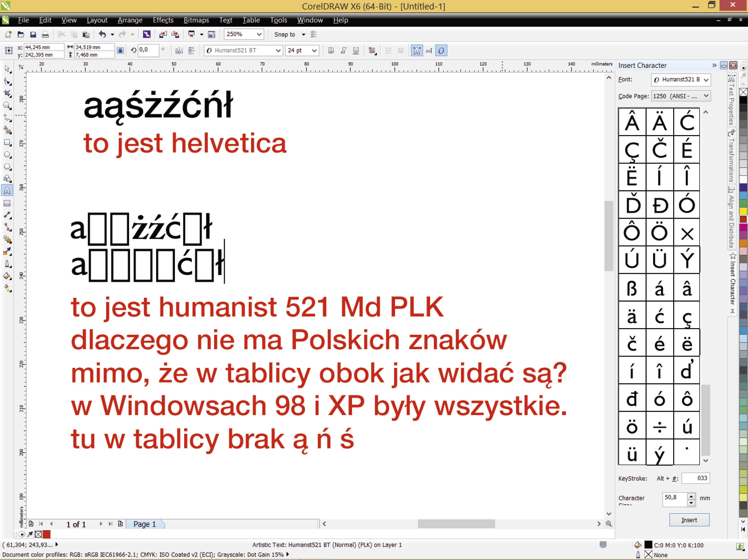Select the Text tool in toolbox
The image size is (748, 560).
click(x=7, y=191)
